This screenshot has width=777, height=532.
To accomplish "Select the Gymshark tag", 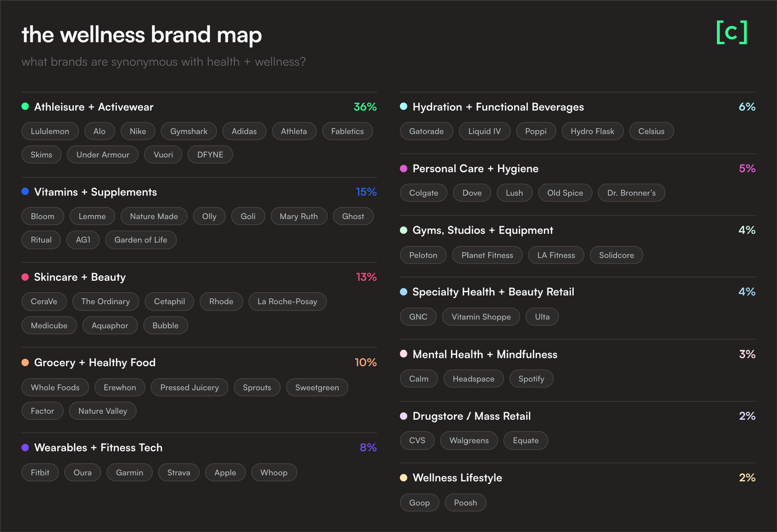I will 189,131.
